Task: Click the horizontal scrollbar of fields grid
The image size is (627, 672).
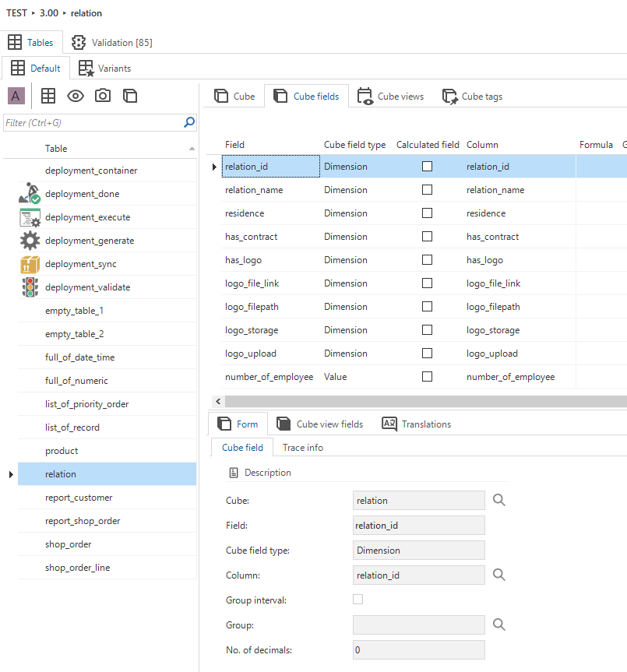Action: point(425,401)
